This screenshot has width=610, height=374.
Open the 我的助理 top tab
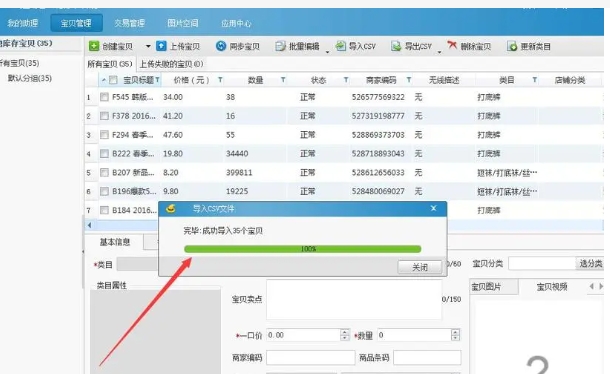click(23, 23)
